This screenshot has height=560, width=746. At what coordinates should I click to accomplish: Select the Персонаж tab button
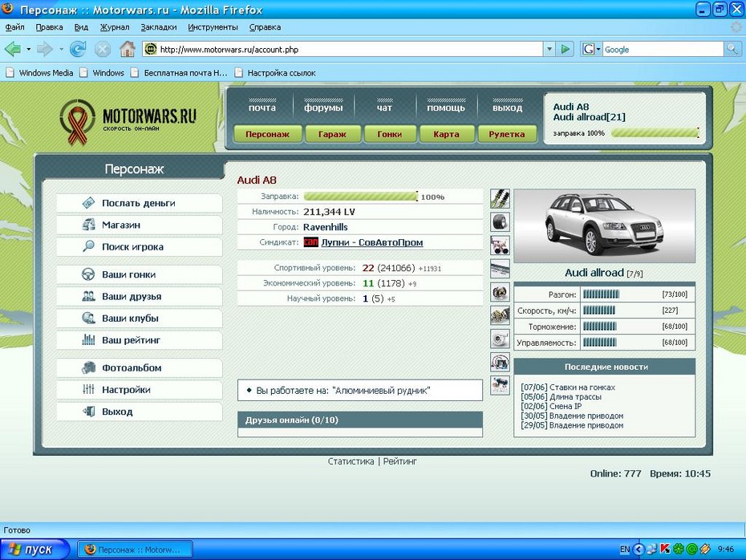pos(267,134)
